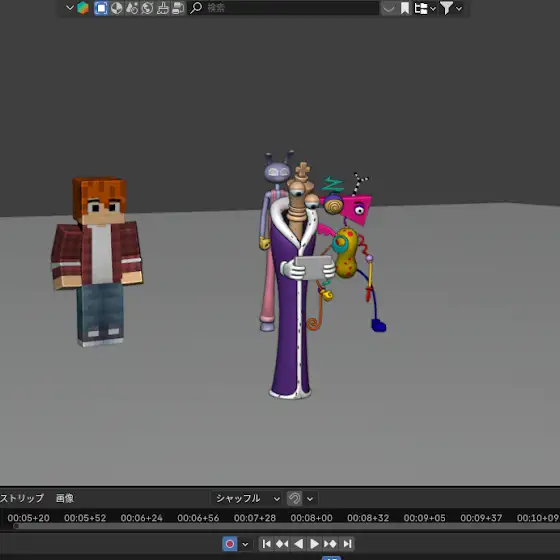
Task: Toggle the curved-line button beside the search field
Action: [x=389, y=8]
